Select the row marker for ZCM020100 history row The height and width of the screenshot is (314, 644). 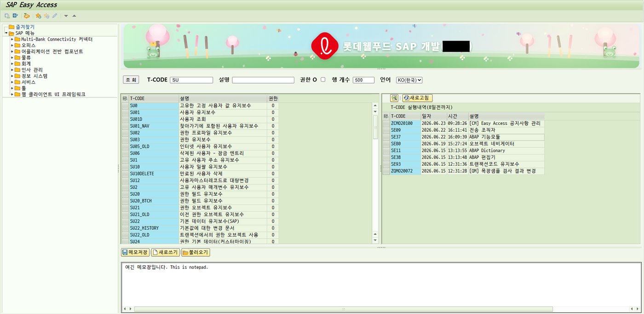coord(386,123)
